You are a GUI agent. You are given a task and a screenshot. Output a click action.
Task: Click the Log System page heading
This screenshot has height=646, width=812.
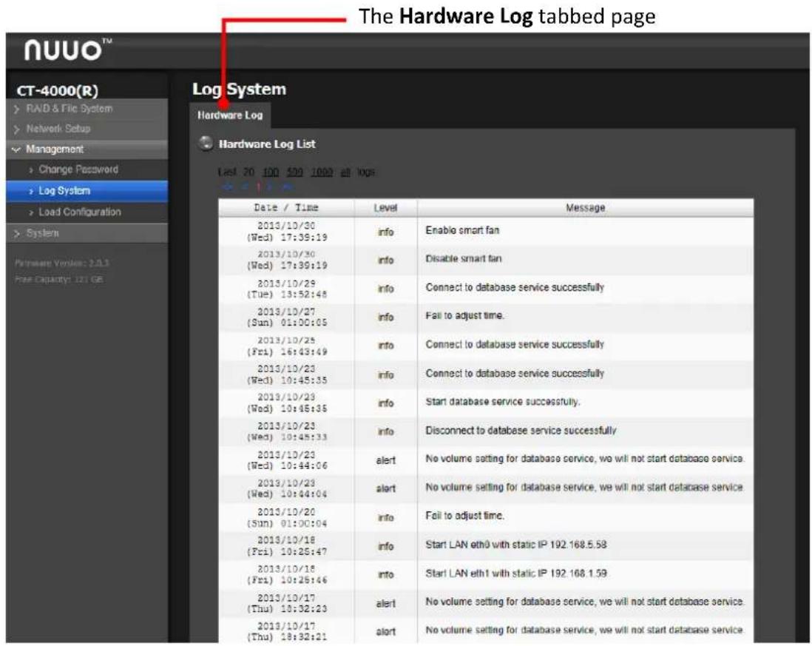(x=239, y=89)
